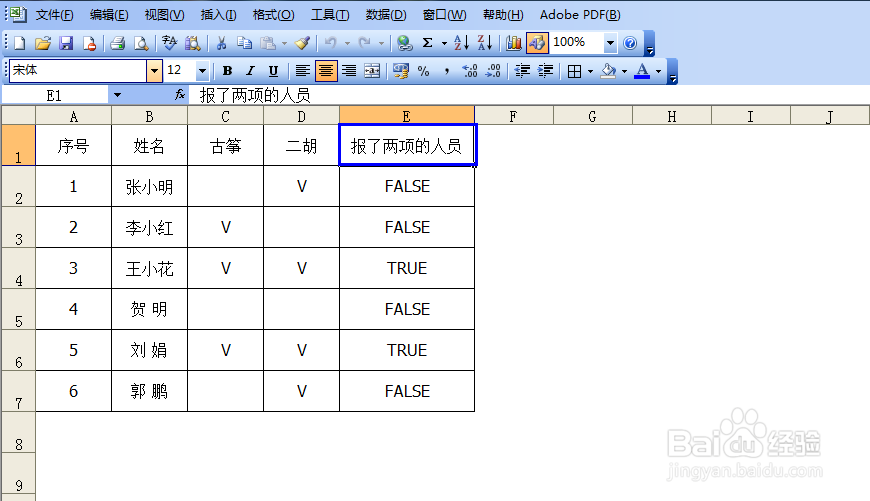
Task: Open the AutoSum function dropdown arrow
Action: pyautogui.click(x=444, y=43)
